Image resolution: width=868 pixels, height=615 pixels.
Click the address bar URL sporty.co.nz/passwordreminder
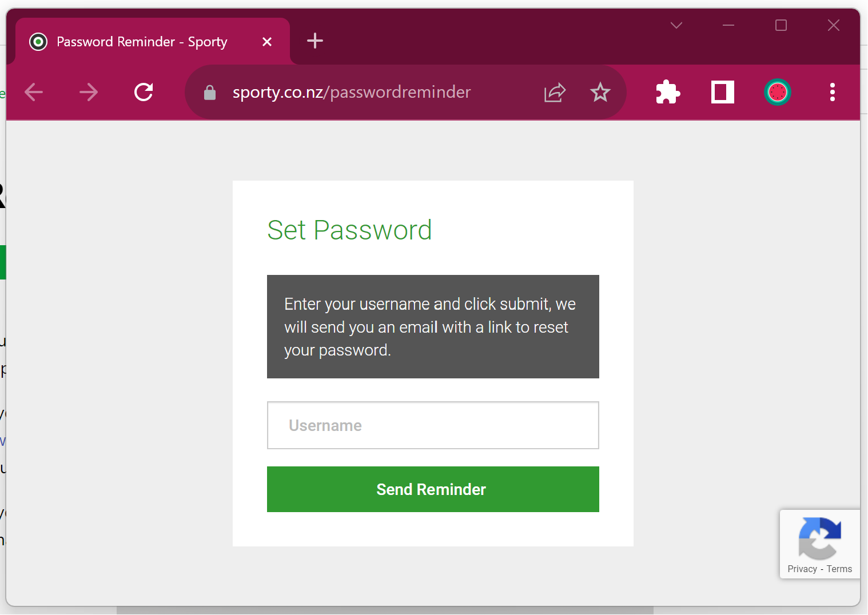(x=351, y=92)
